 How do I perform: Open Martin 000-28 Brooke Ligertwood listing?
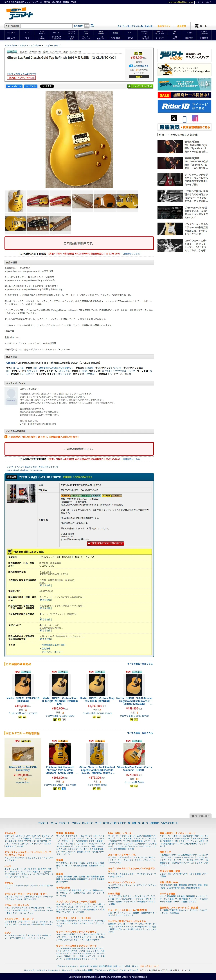pyautogui.click(x=134, y=701)
